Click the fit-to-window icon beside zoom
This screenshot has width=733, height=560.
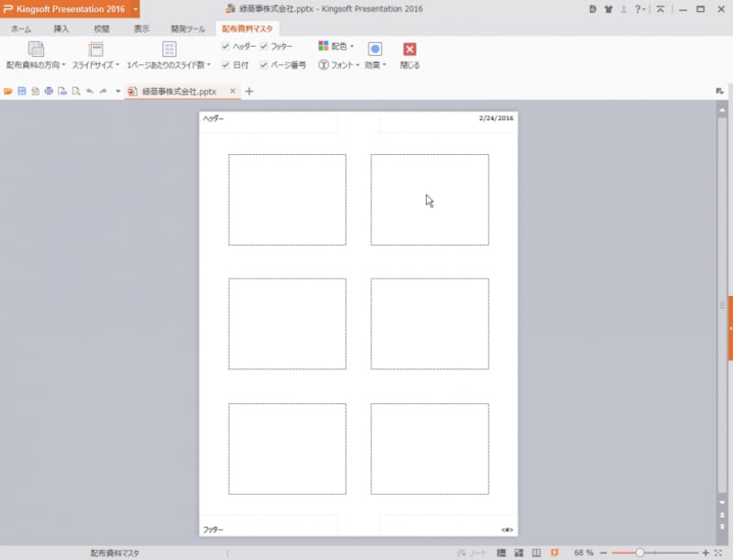(x=717, y=553)
